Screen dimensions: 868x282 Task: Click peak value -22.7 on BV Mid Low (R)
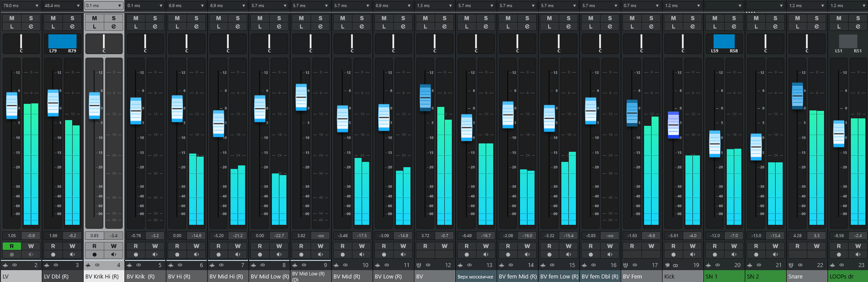[279, 236]
